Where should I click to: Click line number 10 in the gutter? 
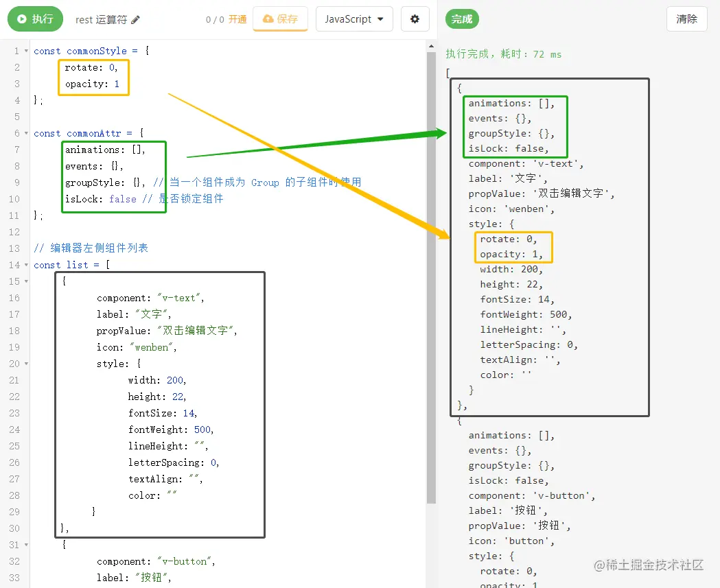tap(14, 198)
